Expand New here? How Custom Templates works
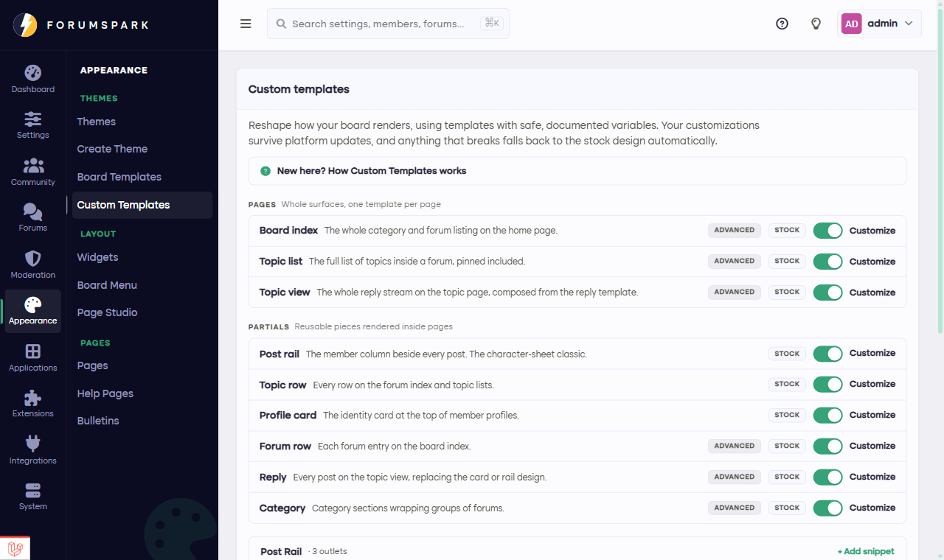Image resolution: width=944 pixels, height=560 pixels. (577, 171)
